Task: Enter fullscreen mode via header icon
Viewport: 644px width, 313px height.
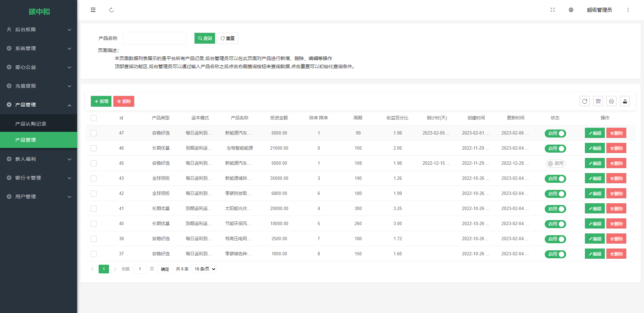Action: pyautogui.click(x=552, y=10)
